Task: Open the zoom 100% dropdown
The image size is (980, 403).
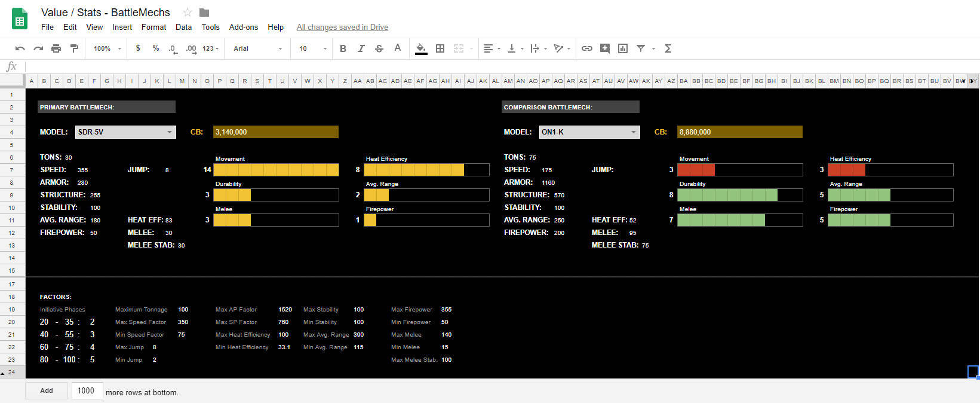Action: click(107, 48)
